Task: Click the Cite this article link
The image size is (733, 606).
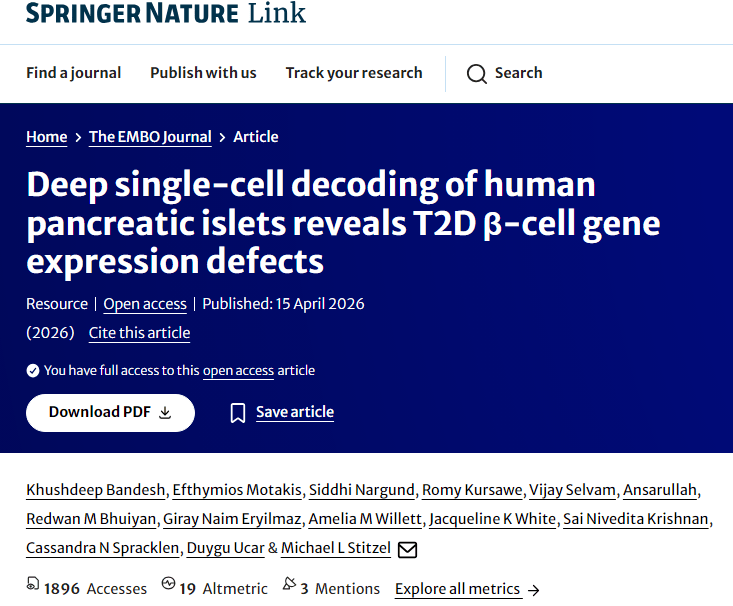Action: coord(139,333)
